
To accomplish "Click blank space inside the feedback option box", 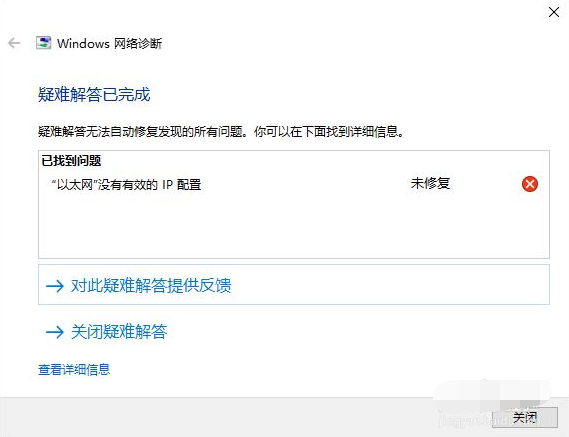I will pyautogui.click(x=390, y=285).
